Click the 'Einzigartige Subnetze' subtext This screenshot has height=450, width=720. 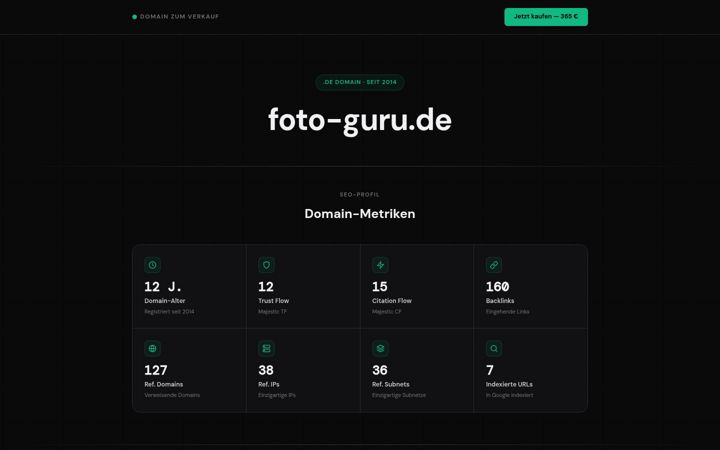(399, 395)
